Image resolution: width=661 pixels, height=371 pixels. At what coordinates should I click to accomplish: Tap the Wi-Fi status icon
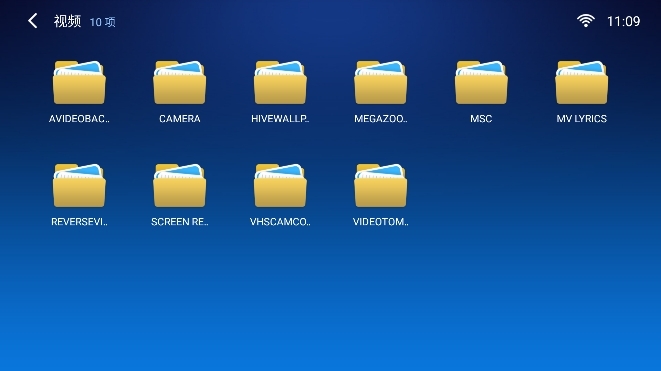586,21
